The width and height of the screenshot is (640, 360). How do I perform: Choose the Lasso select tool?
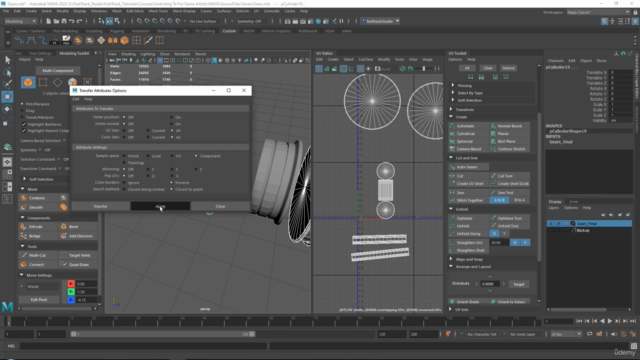pos(7,72)
